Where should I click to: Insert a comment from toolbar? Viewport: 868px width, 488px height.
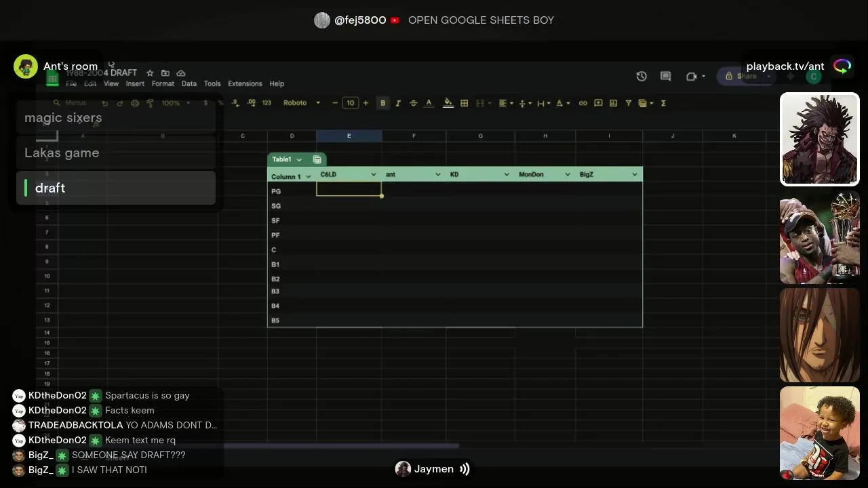coord(598,103)
